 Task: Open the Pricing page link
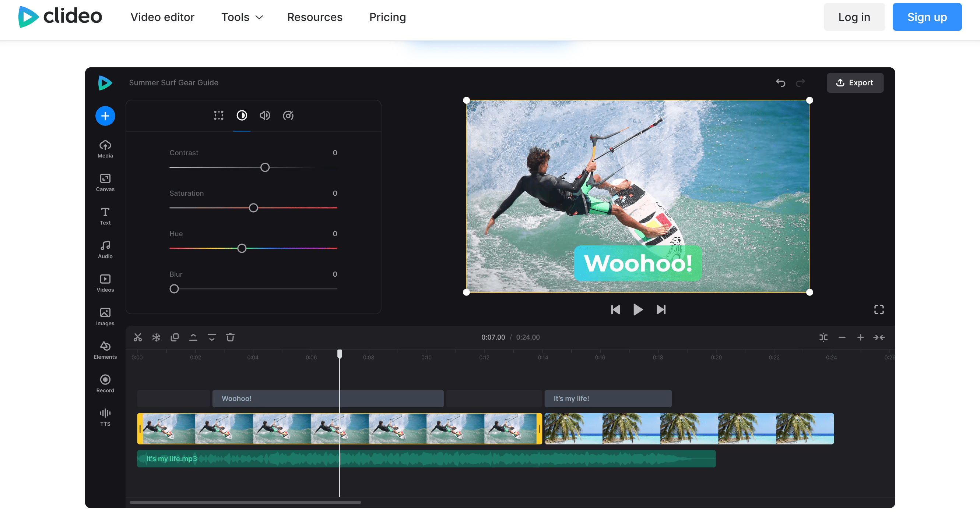(x=387, y=17)
